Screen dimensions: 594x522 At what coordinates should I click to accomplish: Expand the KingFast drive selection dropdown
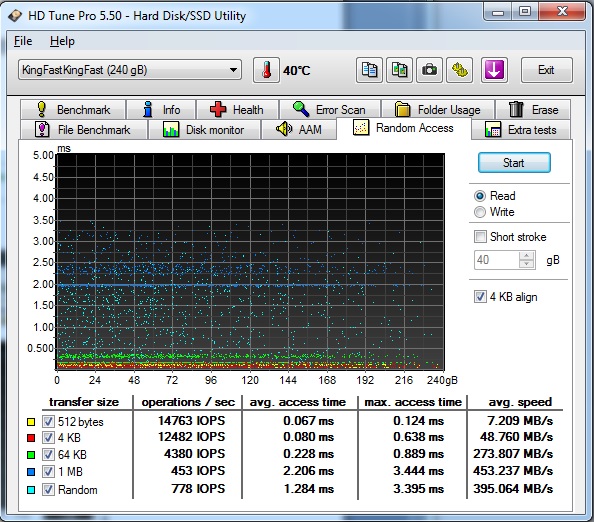[234, 70]
